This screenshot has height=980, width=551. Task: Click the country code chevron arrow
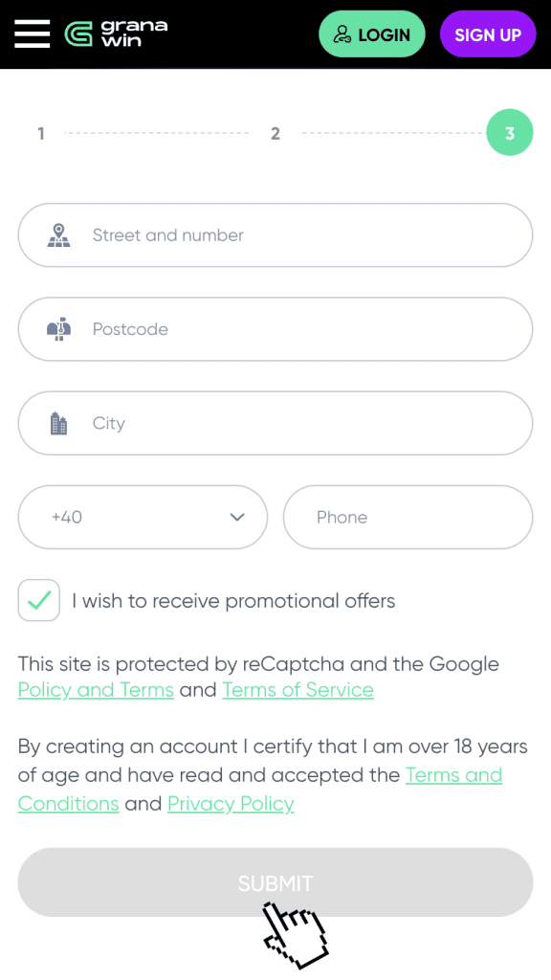coord(237,518)
